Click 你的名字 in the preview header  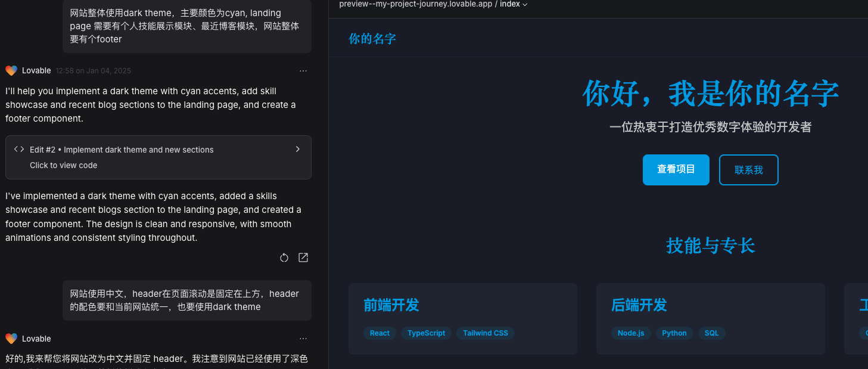(372, 38)
